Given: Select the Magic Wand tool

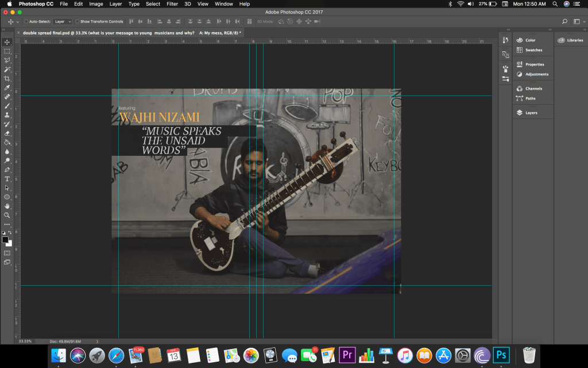Looking at the screenshot, I should point(7,69).
